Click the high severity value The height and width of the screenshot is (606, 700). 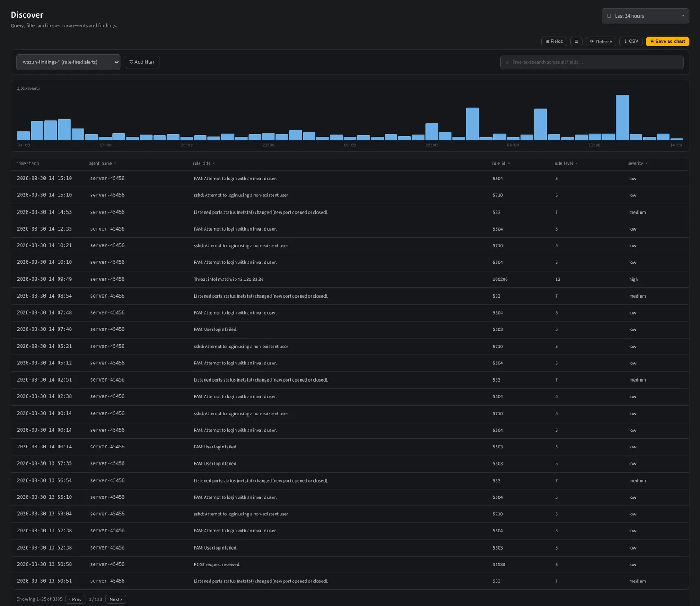tap(633, 279)
